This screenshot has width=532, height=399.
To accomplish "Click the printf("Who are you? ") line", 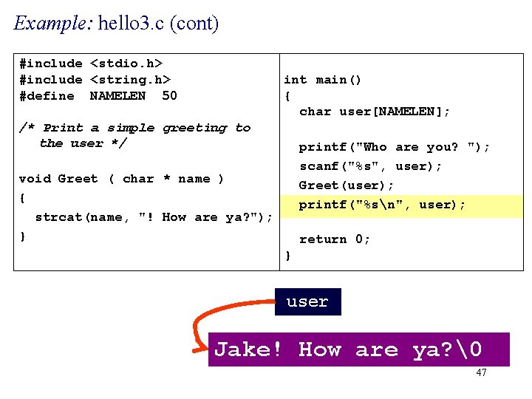I will (x=395, y=147).
